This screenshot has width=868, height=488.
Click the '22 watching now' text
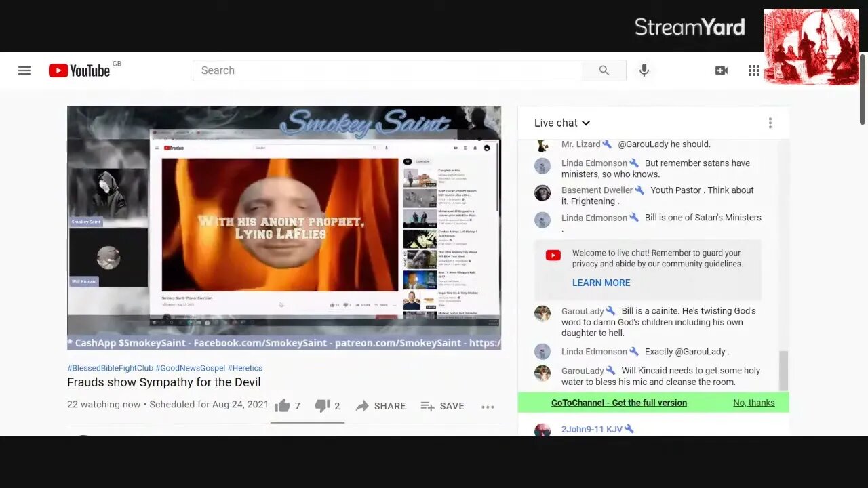[104, 405]
